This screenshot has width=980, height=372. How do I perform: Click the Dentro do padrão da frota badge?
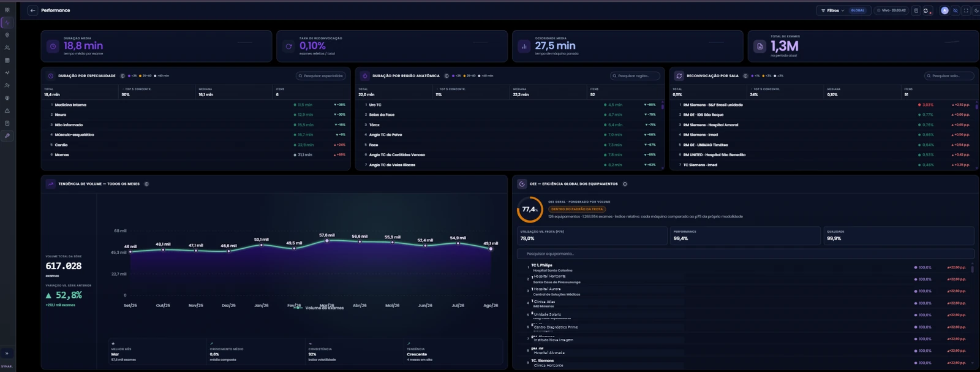577,209
